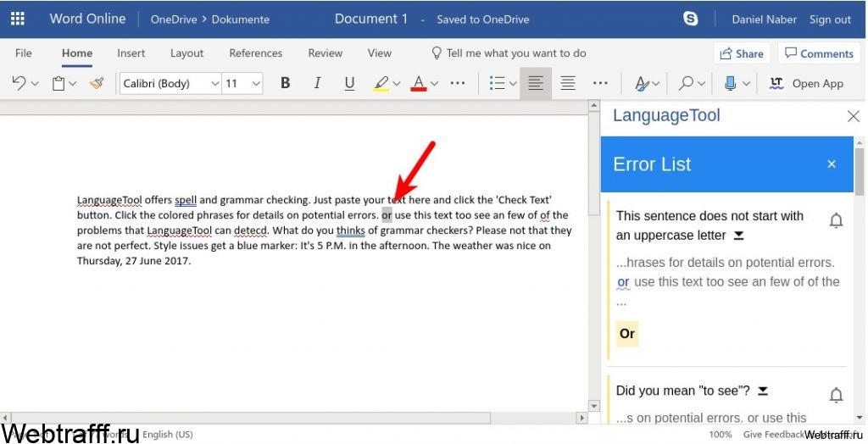Screen dimensions: 868x444
Task: Click the Dictate microphone icon
Action: (x=730, y=84)
